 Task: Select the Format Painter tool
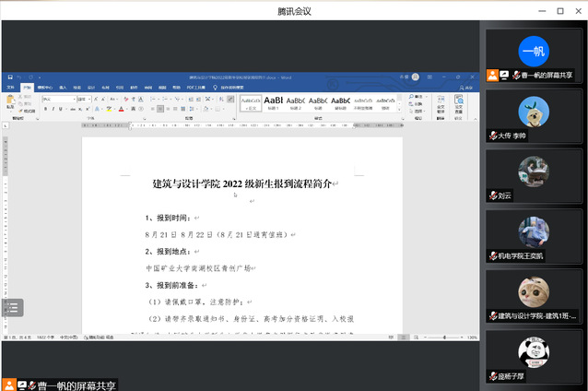(x=28, y=111)
